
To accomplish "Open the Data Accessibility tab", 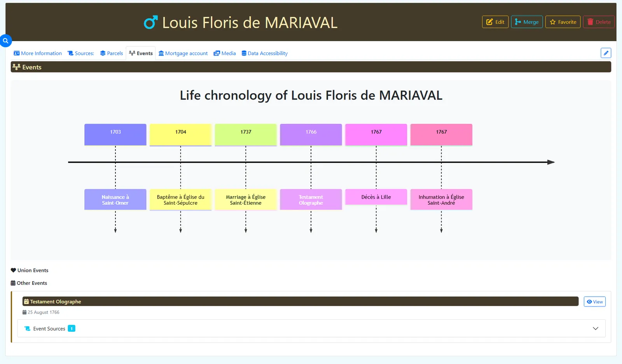I will (265, 54).
